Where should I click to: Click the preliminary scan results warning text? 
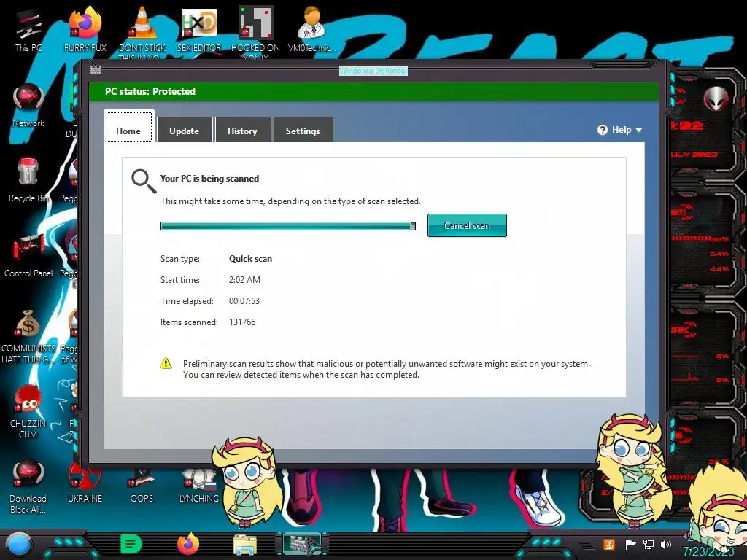pyautogui.click(x=387, y=369)
